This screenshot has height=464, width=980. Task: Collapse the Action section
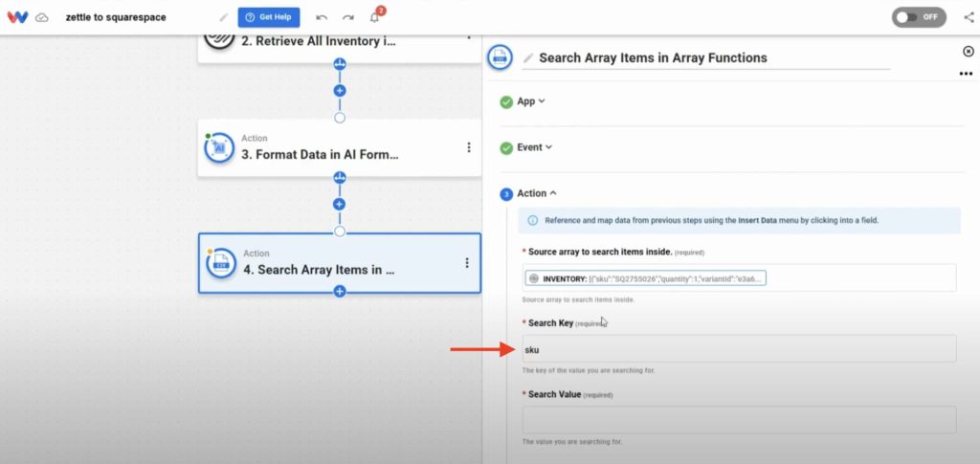pos(536,193)
